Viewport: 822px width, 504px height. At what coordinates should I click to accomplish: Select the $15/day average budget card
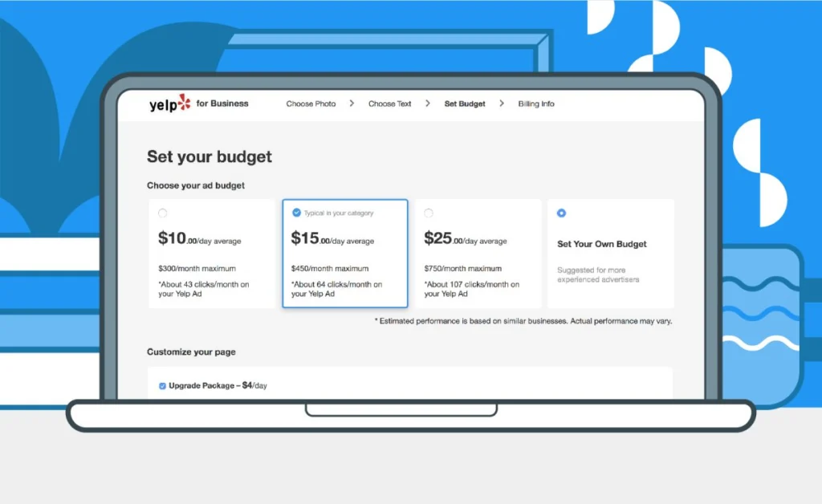pyautogui.click(x=344, y=253)
